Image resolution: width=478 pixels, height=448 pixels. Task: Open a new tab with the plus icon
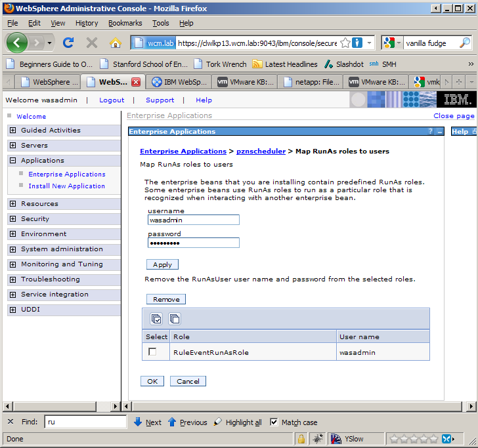(458, 82)
